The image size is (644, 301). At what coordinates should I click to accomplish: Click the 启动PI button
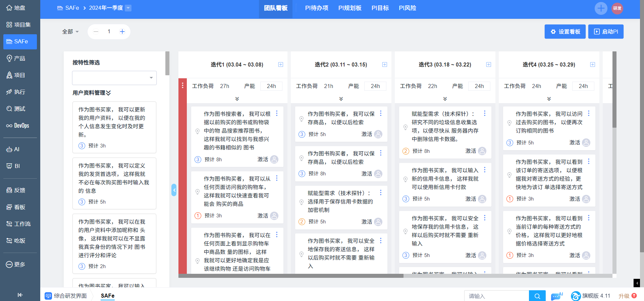605,32
